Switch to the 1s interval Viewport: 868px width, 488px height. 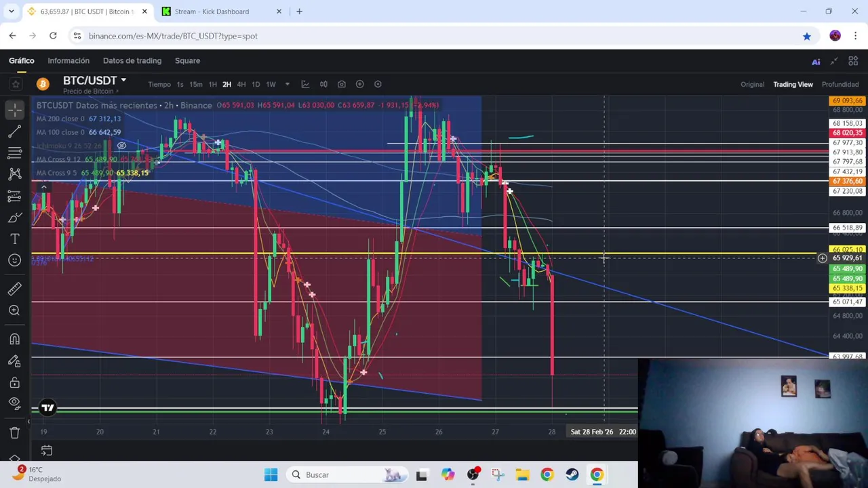(180, 84)
